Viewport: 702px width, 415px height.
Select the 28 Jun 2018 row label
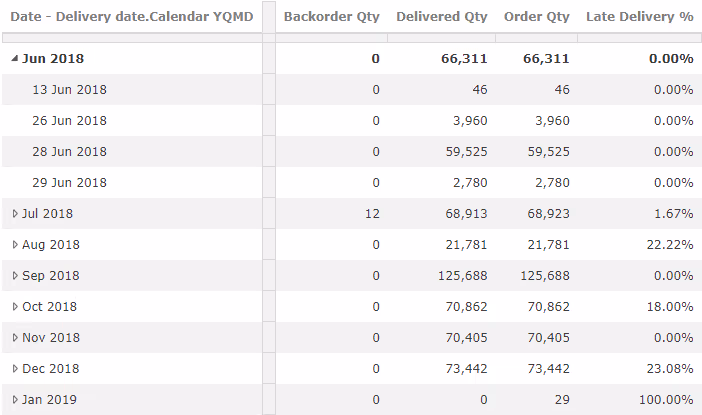[69, 152]
